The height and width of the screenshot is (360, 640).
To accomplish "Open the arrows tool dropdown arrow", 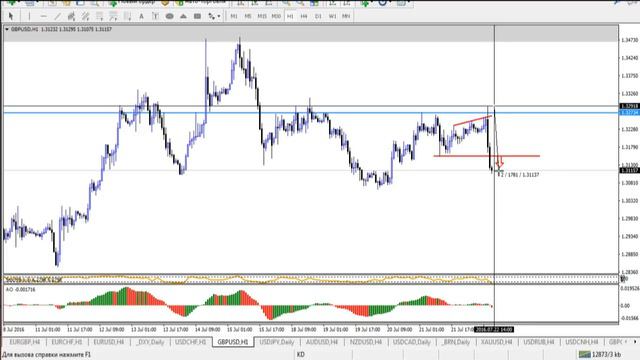I will click(x=219, y=16).
